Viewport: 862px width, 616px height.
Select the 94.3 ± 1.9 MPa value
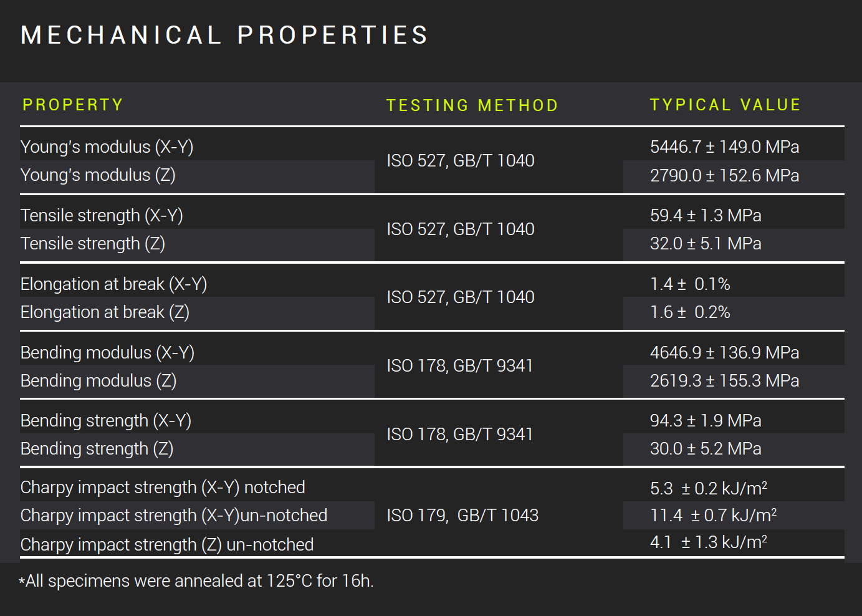[x=706, y=420]
